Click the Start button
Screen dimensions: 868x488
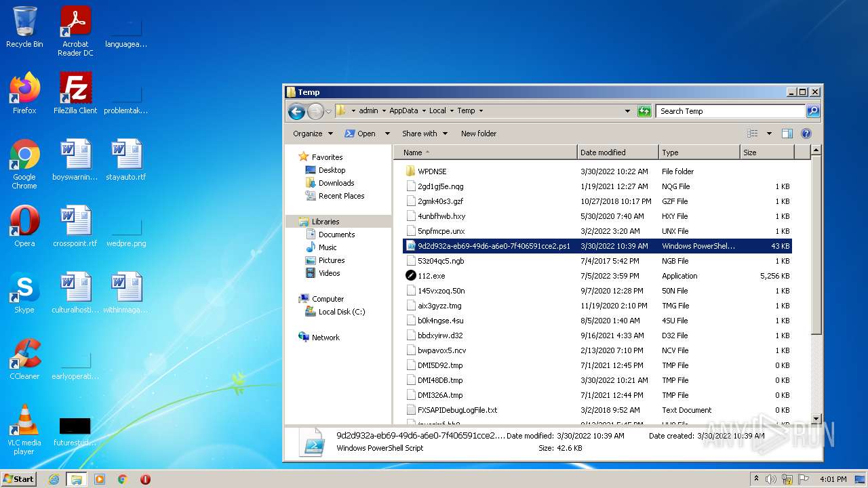pyautogui.click(x=19, y=479)
